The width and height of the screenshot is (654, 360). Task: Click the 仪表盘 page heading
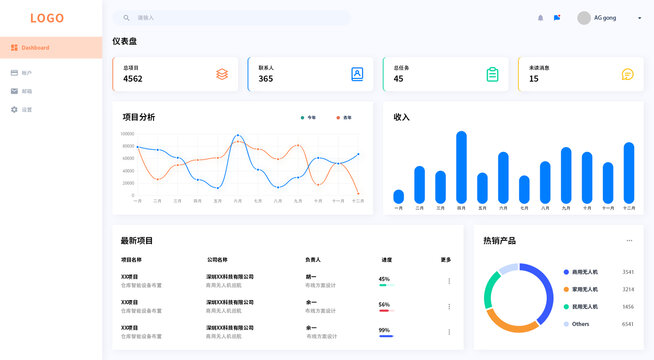(125, 41)
